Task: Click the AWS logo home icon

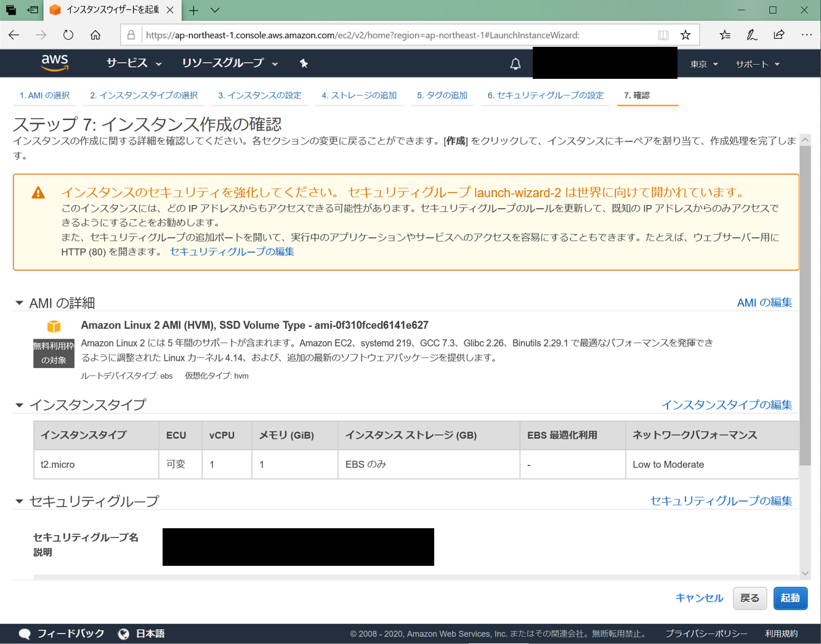Action: coord(55,63)
